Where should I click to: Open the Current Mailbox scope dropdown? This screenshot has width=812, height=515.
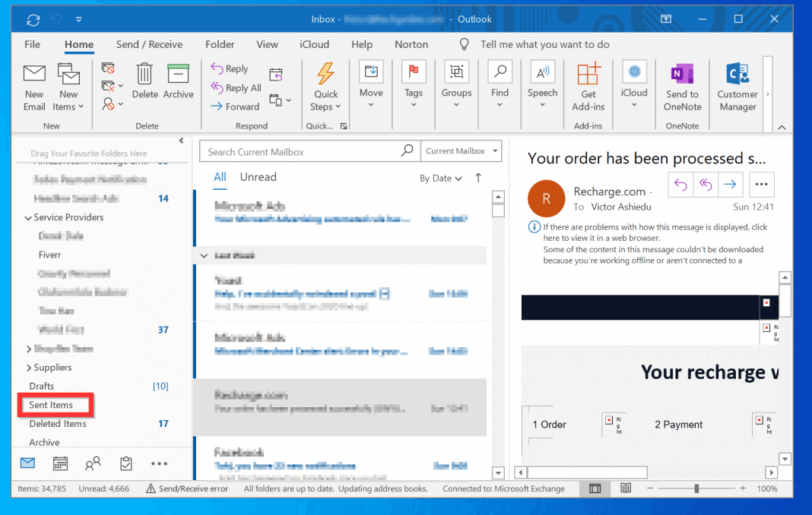[x=461, y=151]
